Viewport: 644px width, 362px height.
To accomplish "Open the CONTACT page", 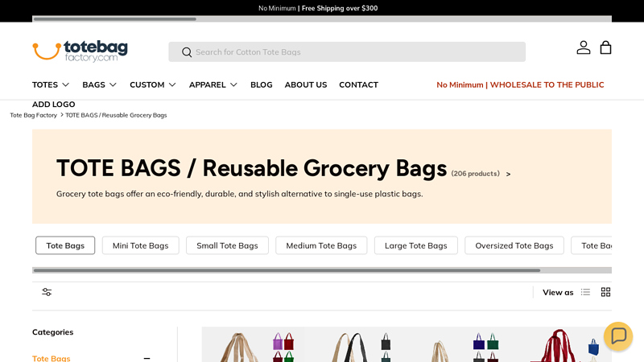I will pos(358,84).
